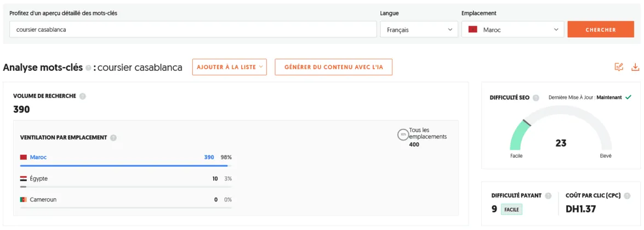Click the CPC value DH1.37
644x230 pixels.
click(x=581, y=209)
